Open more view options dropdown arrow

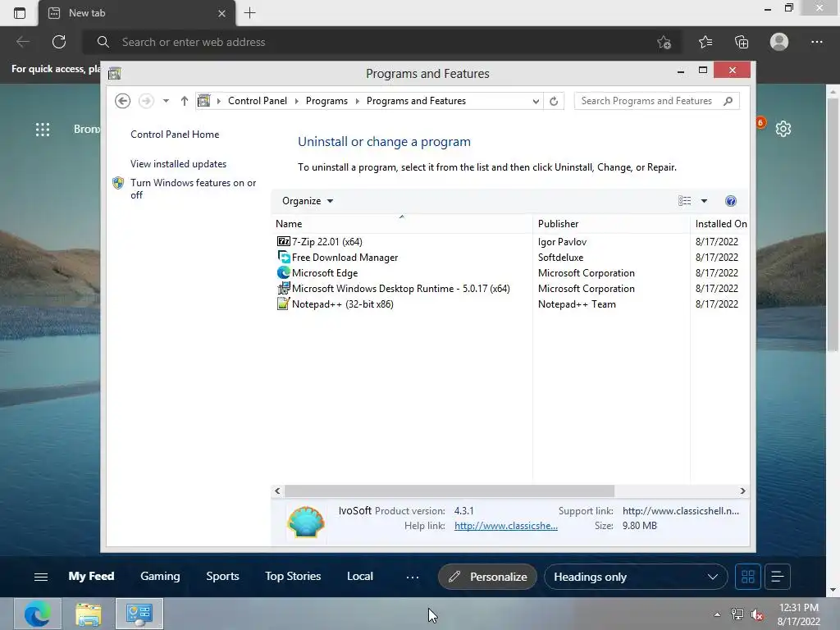click(704, 201)
